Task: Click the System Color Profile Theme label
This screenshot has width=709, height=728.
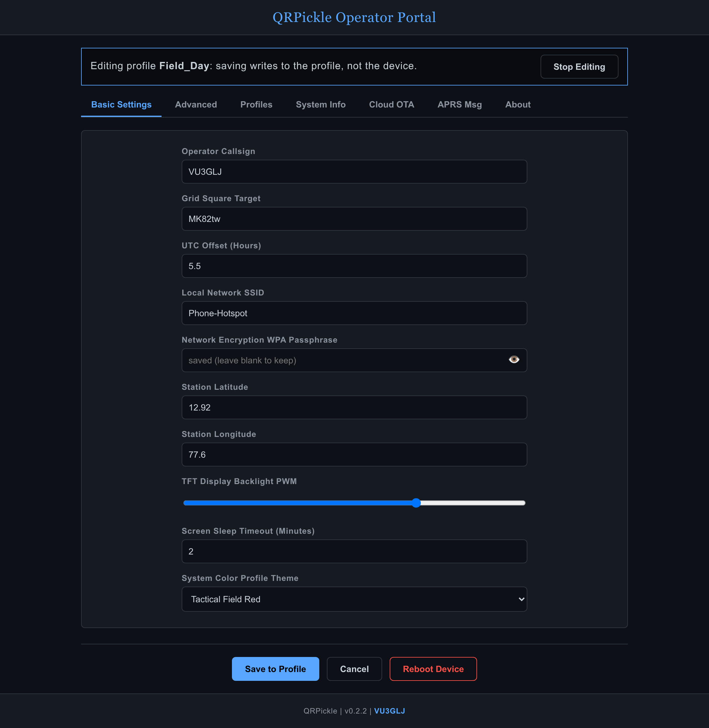Action: pos(240,578)
